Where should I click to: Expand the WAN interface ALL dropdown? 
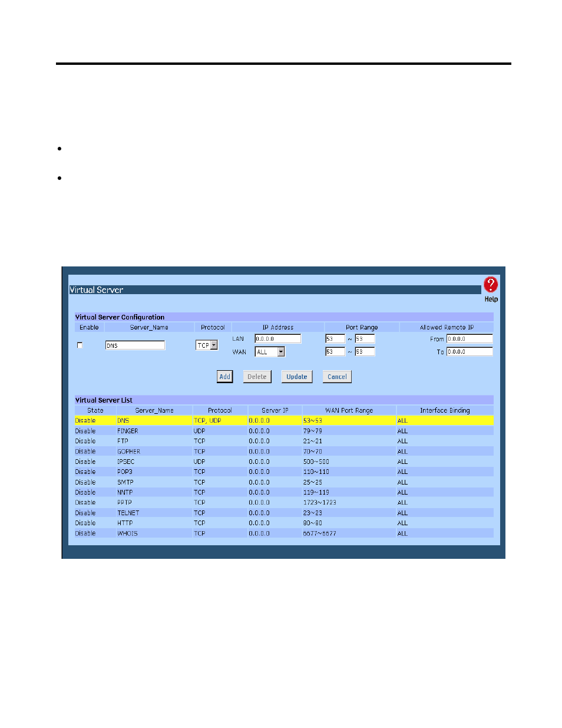270,352
